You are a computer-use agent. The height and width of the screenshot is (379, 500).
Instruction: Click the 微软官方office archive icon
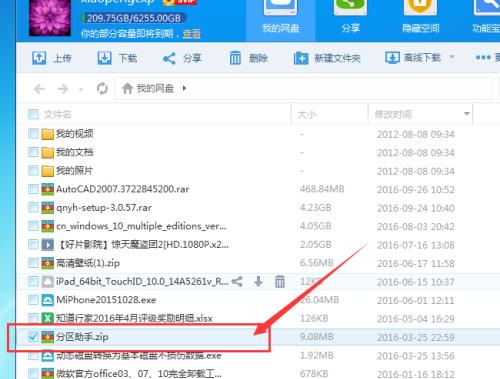47,374
